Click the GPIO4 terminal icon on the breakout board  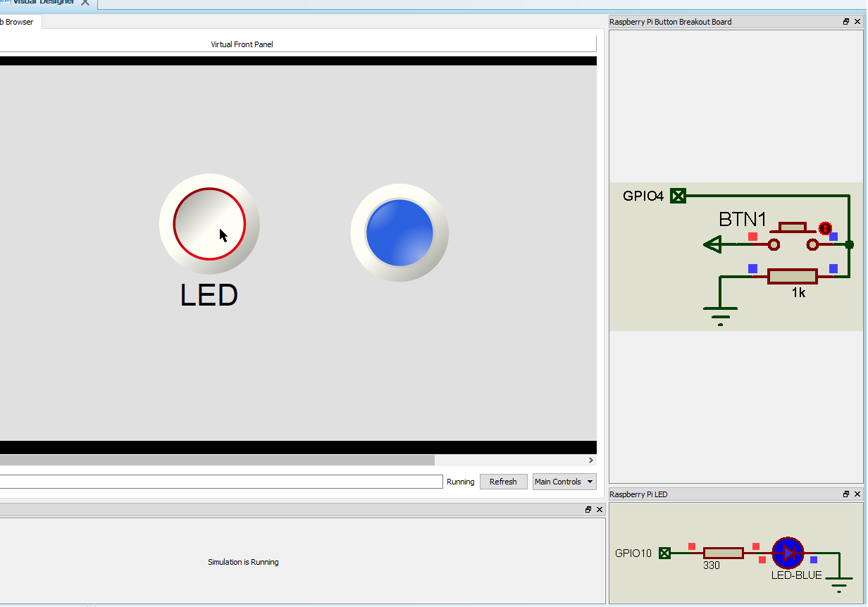pos(677,196)
